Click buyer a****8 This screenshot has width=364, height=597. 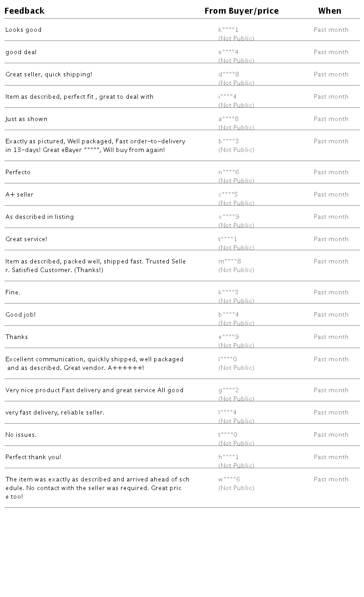[228, 119]
